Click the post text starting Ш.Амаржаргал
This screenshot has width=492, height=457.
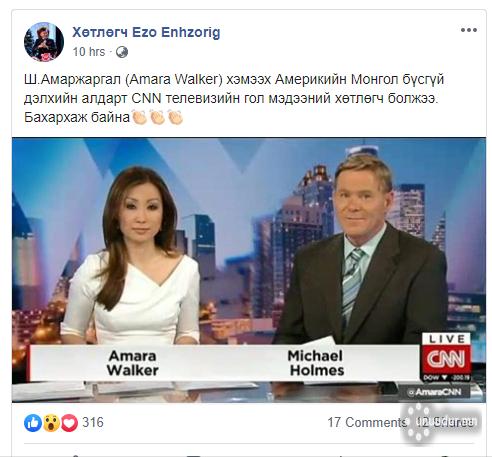(x=234, y=98)
